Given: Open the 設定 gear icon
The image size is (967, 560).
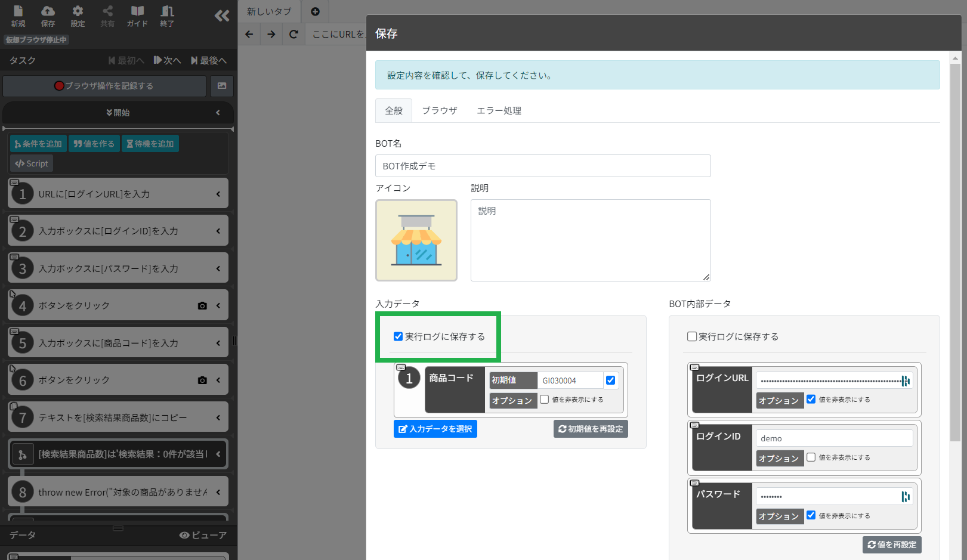Looking at the screenshot, I should click(x=78, y=16).
